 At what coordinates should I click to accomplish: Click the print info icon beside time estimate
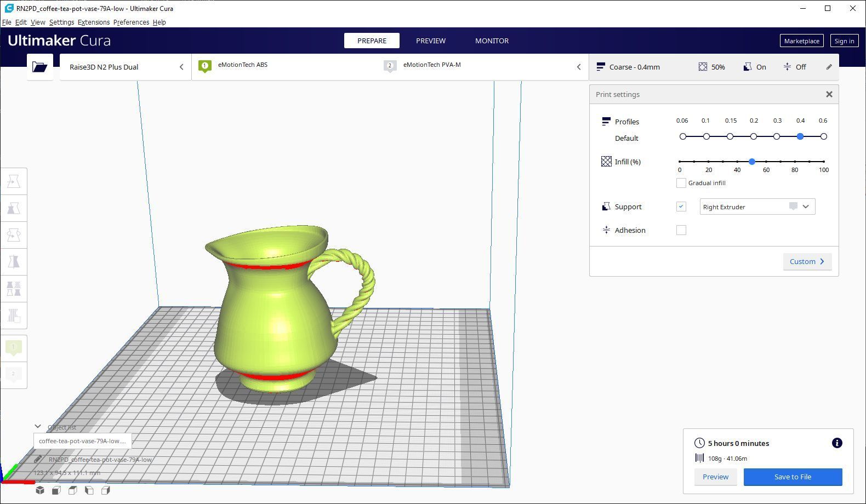[837, 443]
